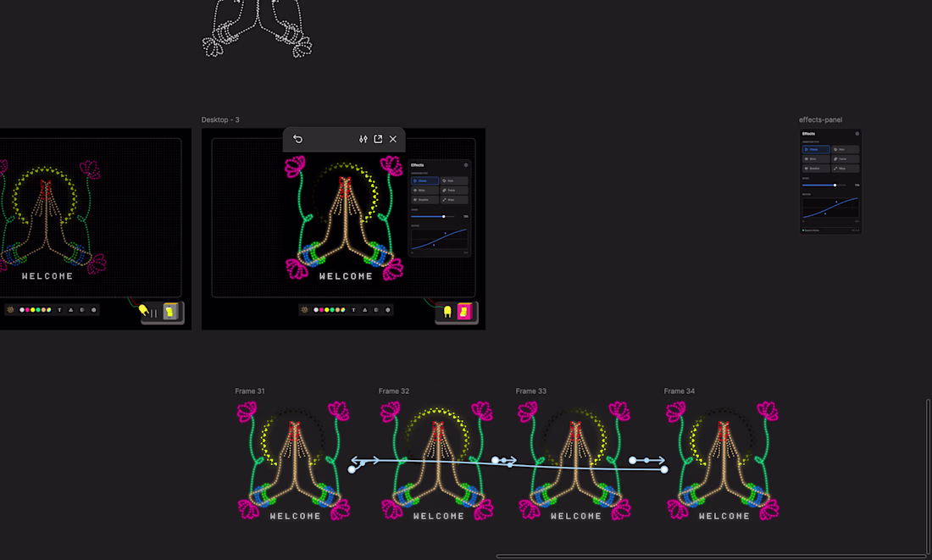The height and width of the screenshot is (560, 932).
Task: Flip the grey power switch in the cut-off left frame
Action: 170,312
